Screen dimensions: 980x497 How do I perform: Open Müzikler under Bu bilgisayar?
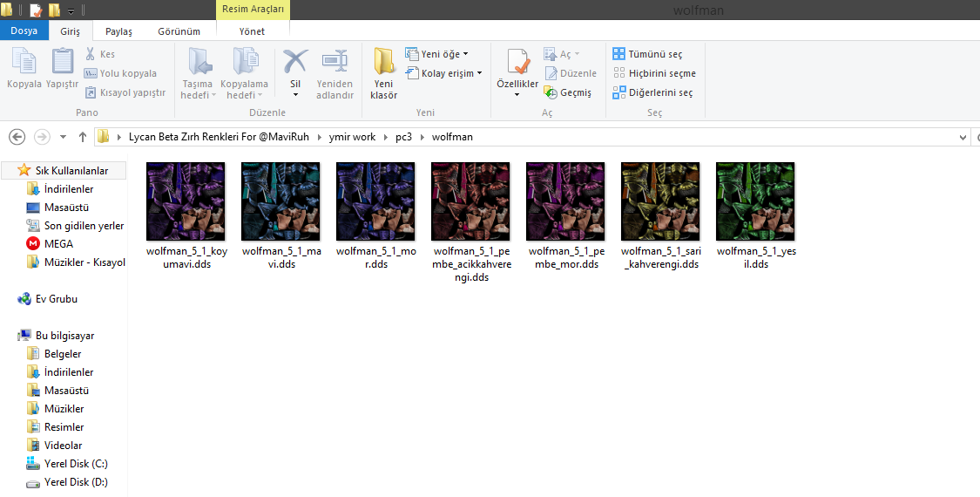click(x=64, y=408)
